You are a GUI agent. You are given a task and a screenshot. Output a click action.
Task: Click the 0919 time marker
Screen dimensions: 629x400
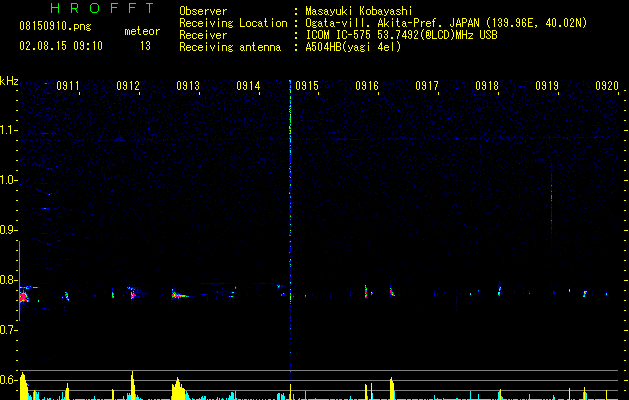[x=547, y=86]
